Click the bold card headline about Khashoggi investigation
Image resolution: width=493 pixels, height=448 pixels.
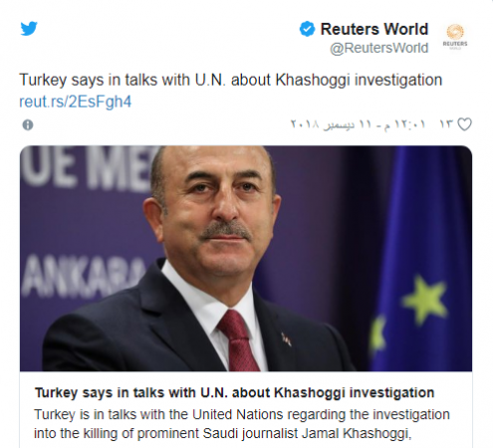[235, 392]
